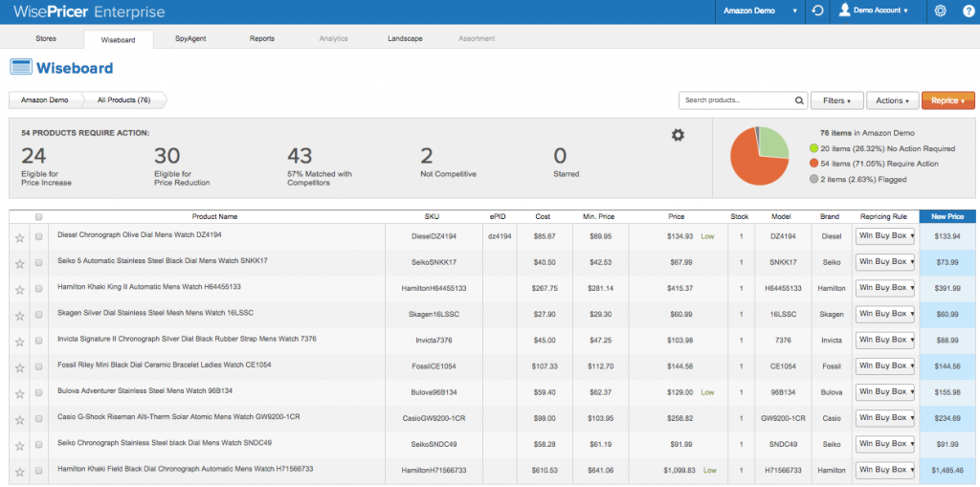Show 2 Not Competitive products
980x487 pixels.
coord(448,162)
